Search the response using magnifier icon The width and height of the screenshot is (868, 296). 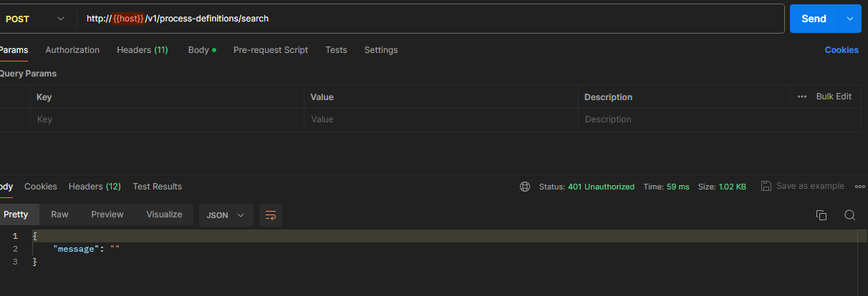[849, 215]
